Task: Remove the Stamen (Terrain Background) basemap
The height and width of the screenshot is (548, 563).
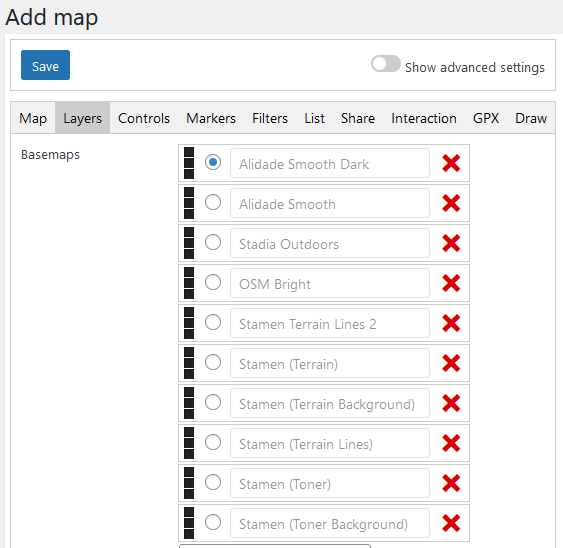Action: tap(451, 403)
